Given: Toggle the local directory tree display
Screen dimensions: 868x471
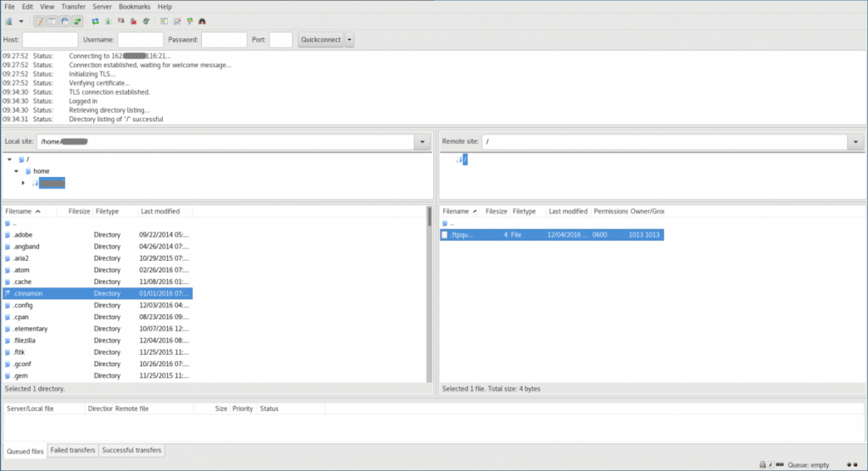Looking at the screenshot, I should 52,21.
